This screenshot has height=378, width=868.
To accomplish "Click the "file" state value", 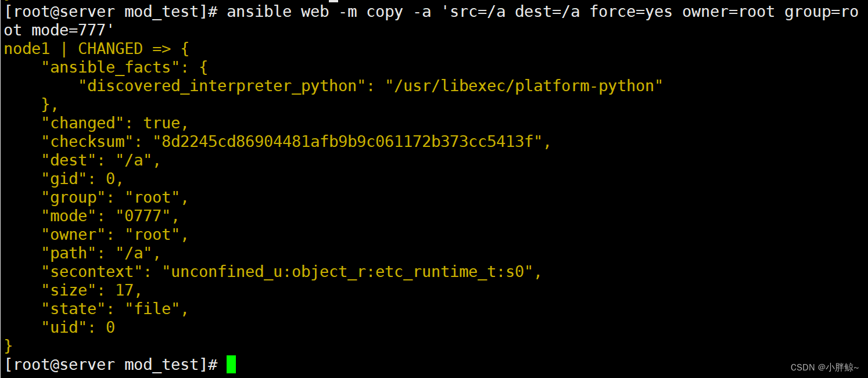I will coord(153,309).
